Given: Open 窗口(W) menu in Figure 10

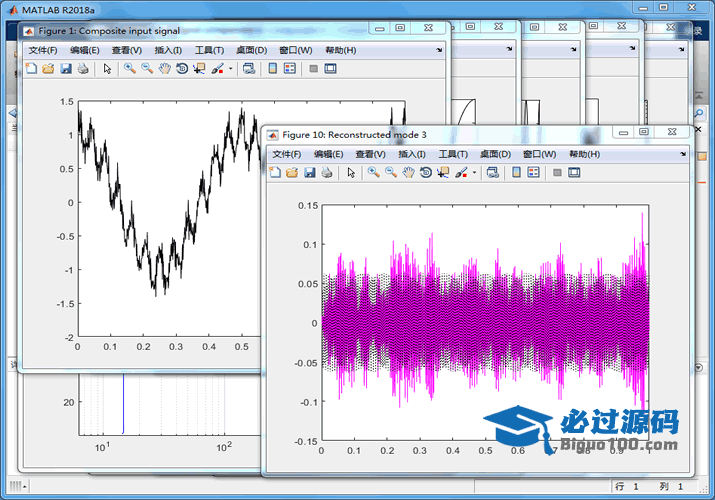Looking at the screenshot, I should click(540, 154).
